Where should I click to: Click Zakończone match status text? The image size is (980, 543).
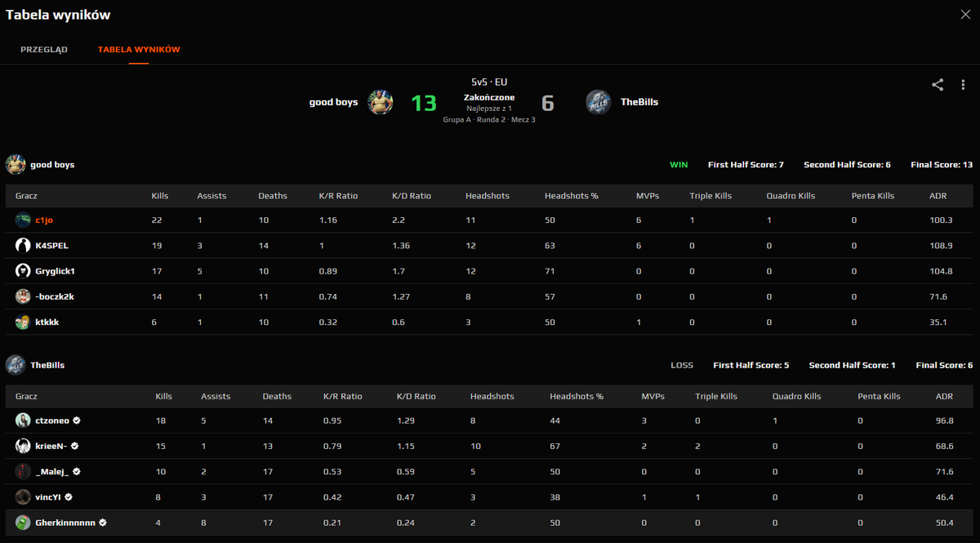pyautogui.click(x=489, y=97)
